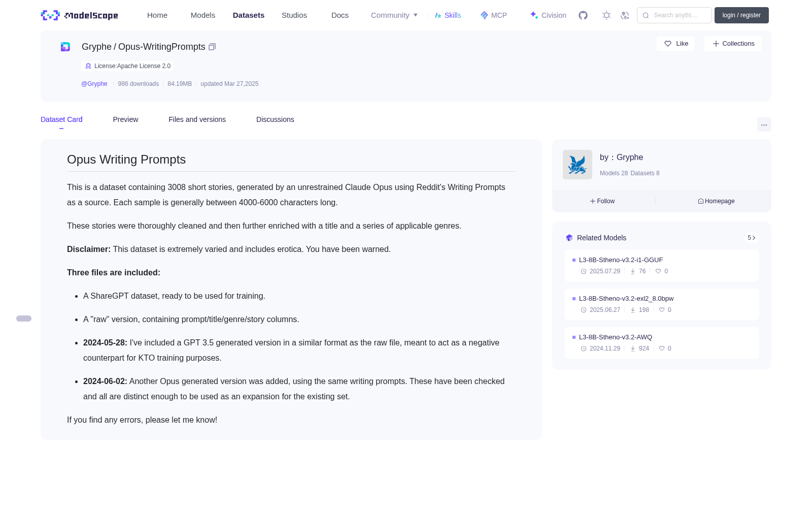Screen dimensions: 812x508
Task: Expand the Community dropdown menu
Action: pyautogui.click(x=394, y=15)
